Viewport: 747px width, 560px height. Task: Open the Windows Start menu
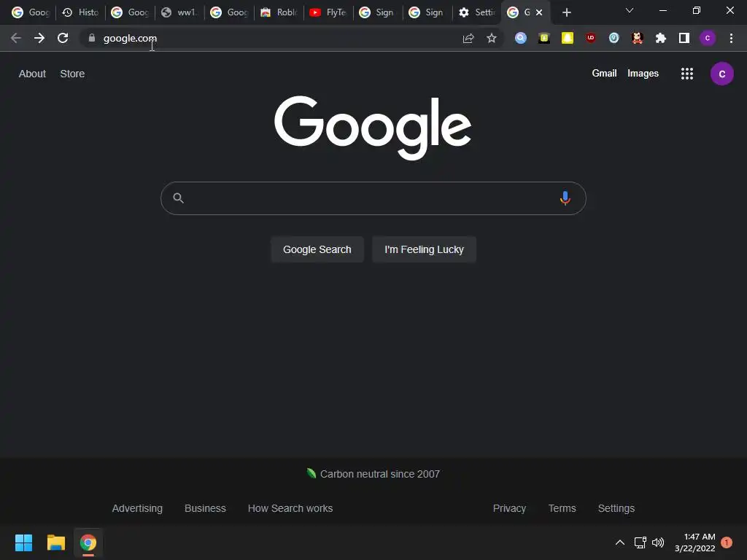pos(23,542)
